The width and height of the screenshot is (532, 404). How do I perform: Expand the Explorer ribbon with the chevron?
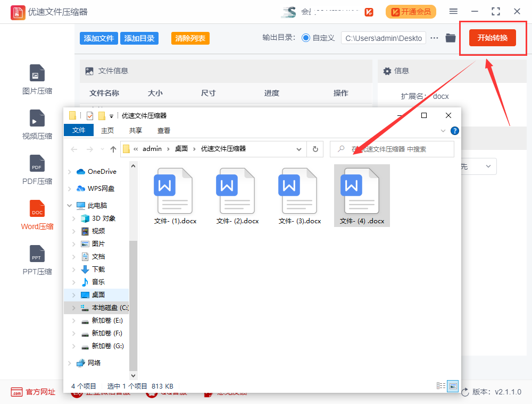(443, 131)
